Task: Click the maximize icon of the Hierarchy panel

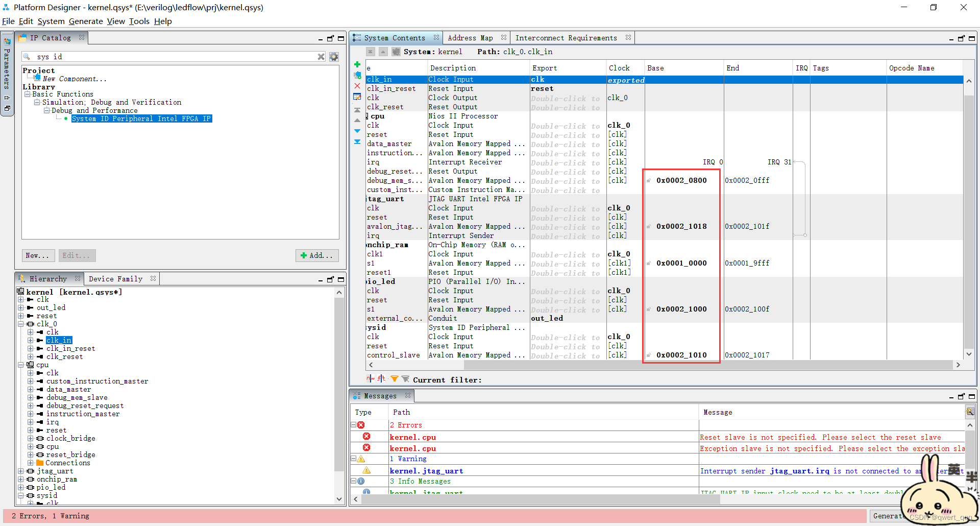Action: click(x=341, y=279)
